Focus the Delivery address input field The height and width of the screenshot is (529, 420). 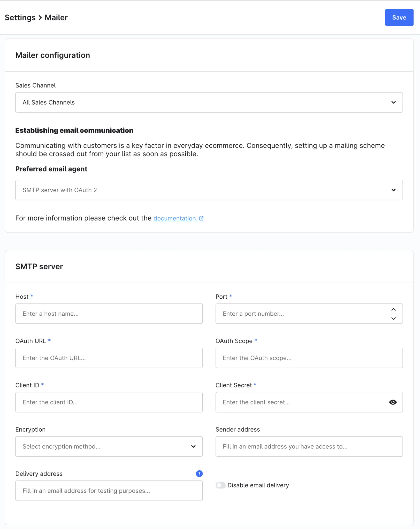tap(109, 491)
